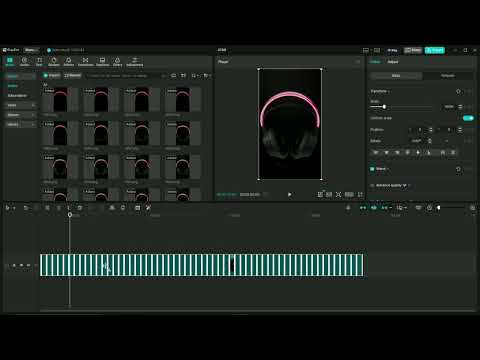480x360 pixels.
Task: Enable the Enhance quality checkbox
Action: click(372, 186)
